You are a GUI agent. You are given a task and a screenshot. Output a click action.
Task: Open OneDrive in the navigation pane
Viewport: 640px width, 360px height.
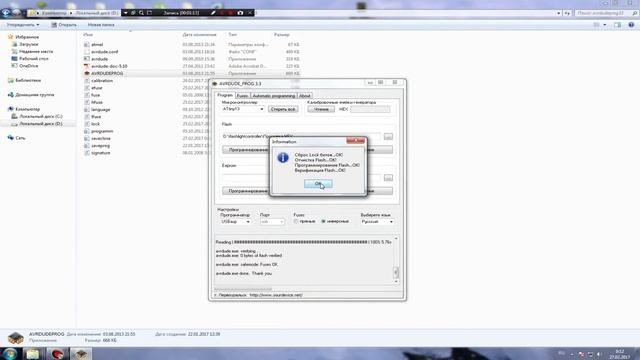pyautogui.click(x=29, y=66)
